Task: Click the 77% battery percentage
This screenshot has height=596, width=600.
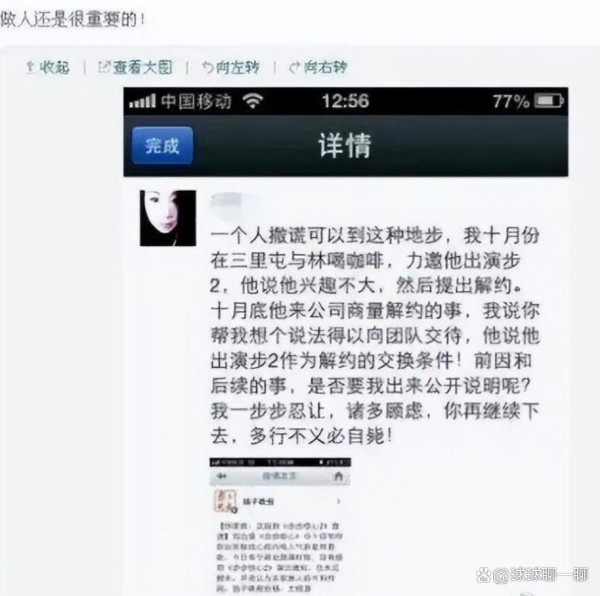Action: tap(511, 101)
